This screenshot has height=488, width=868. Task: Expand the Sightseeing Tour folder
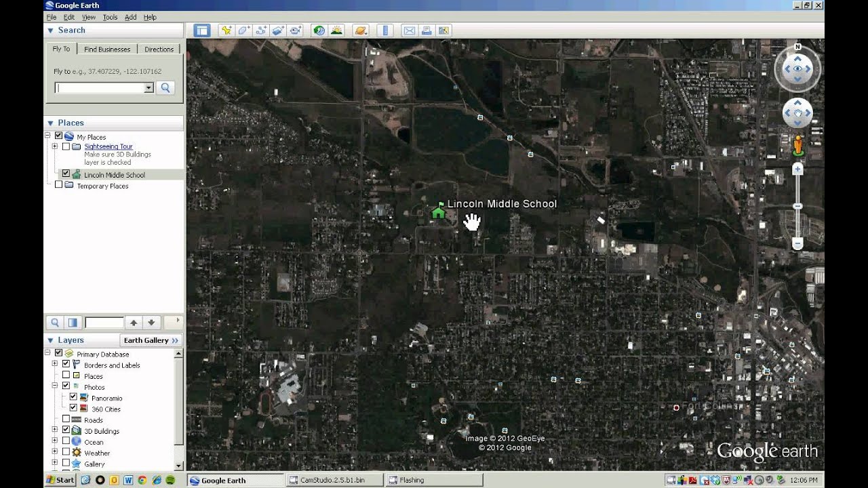55,146
